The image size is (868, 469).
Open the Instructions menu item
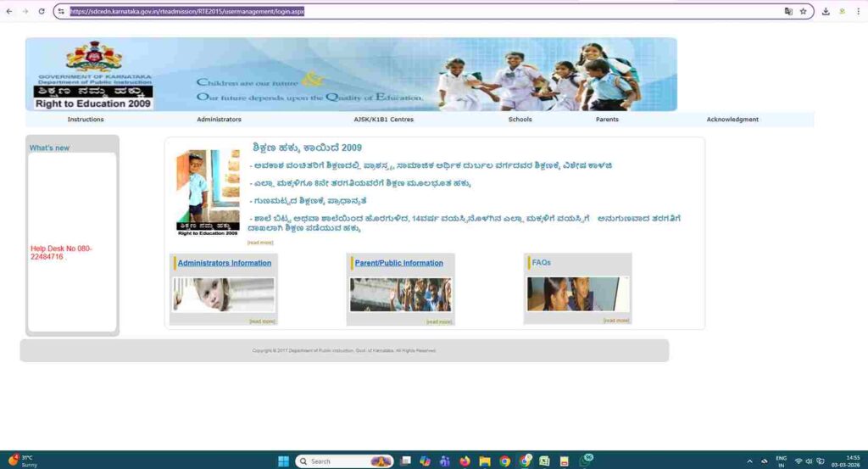(86, 119)
